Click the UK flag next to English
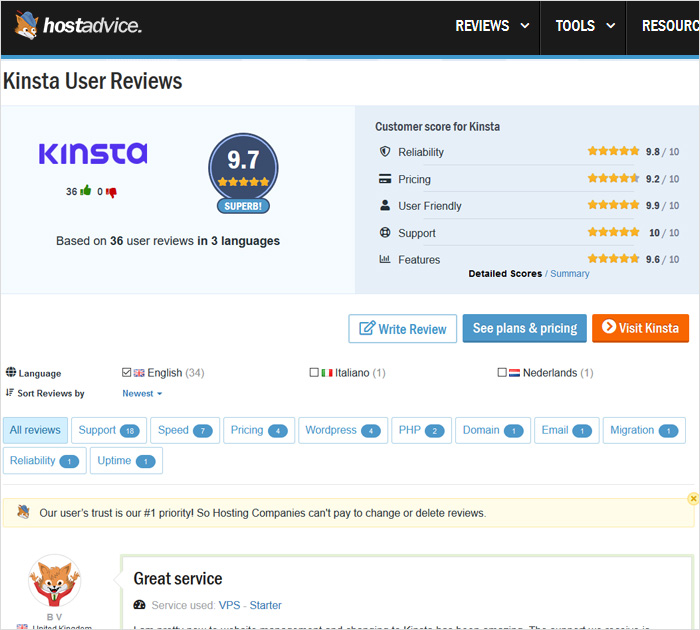The image size is (700, 630). 139,373
